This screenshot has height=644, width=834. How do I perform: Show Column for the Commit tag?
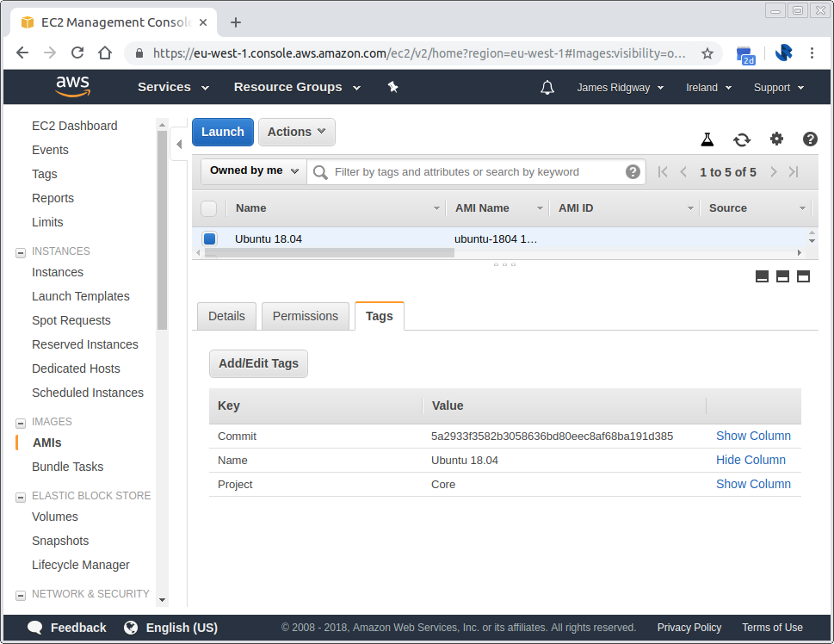[753, 436]
